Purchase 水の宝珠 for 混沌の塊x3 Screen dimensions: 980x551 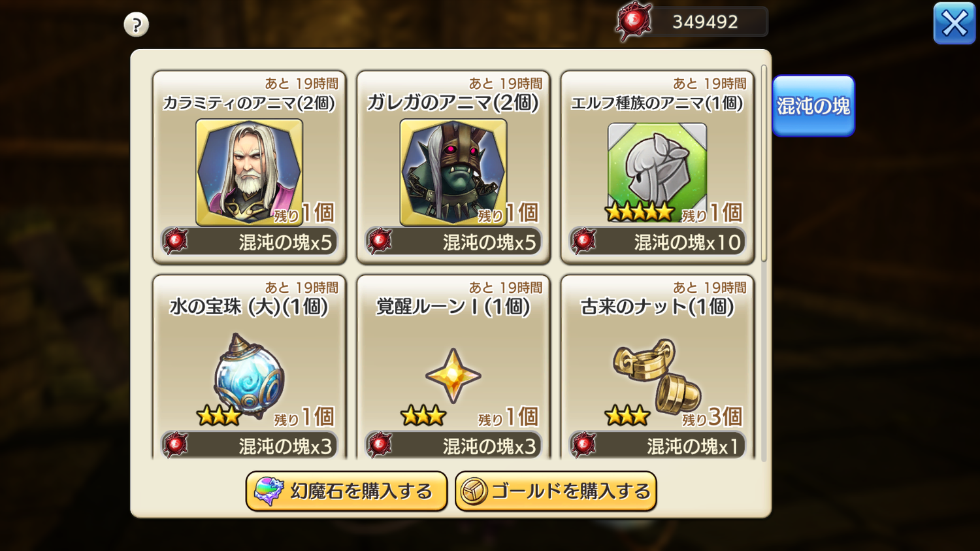coord(250,446)
